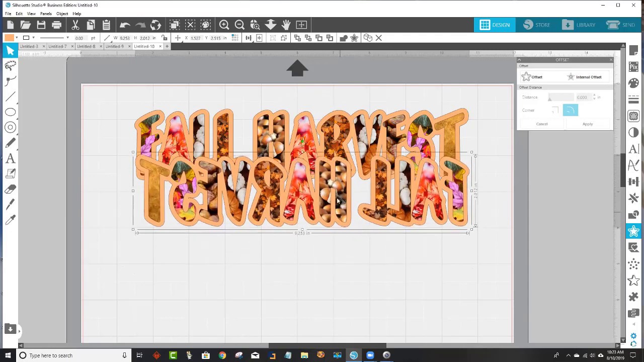Screen dimensions: 644x362
Task: Click the Offset Distance slider
Action: pyautogui.click(x=561, y=97)
